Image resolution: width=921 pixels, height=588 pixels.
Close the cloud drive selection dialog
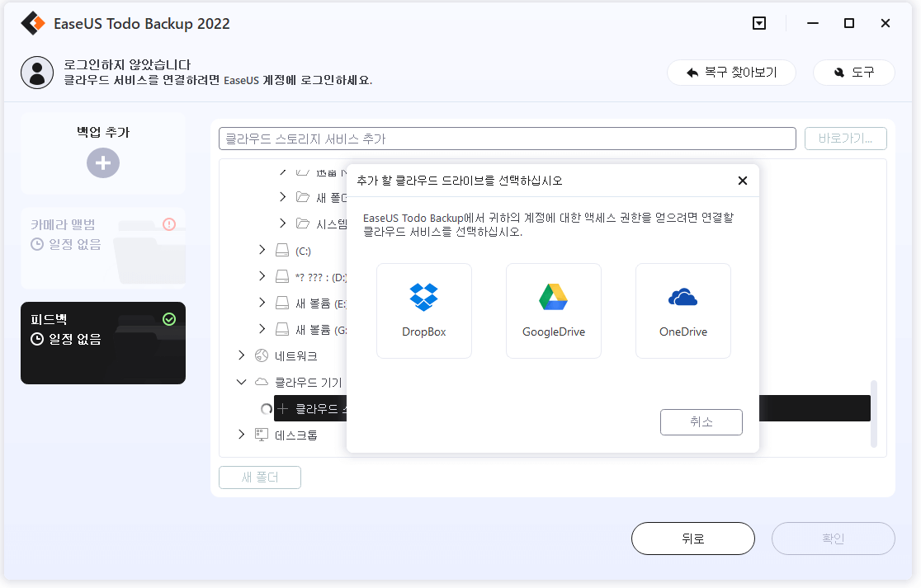click(x=742, y=181)
